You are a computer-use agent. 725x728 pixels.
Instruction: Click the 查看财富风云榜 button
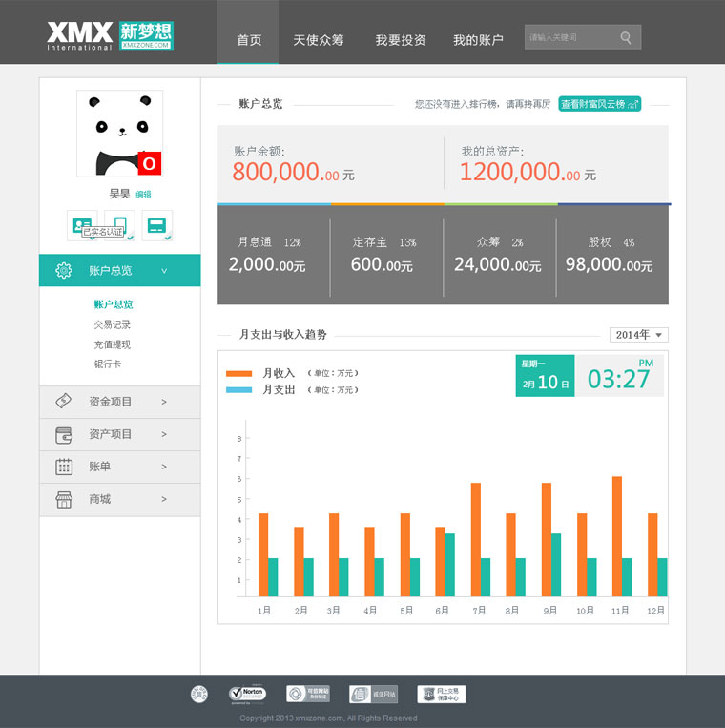click(599, 104)
